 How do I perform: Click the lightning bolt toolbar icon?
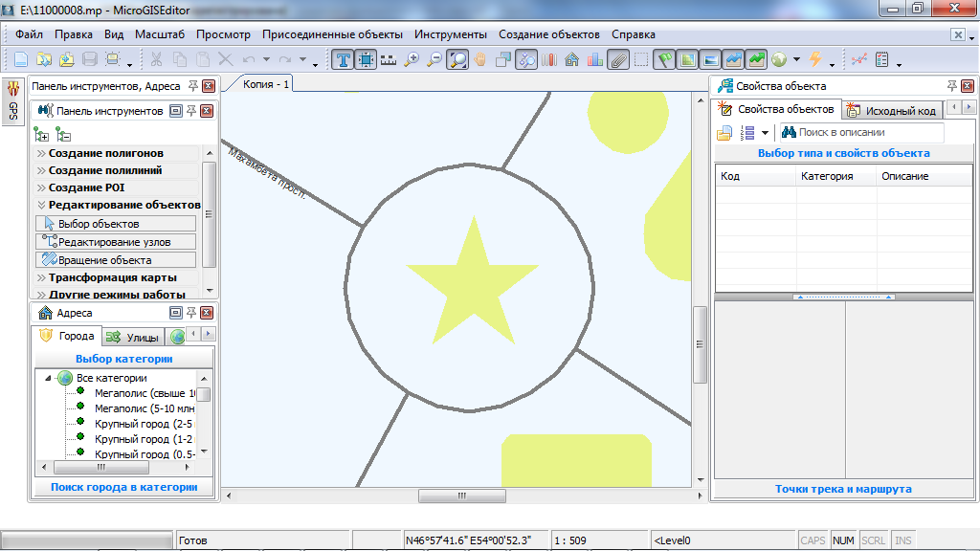point(815,59)
